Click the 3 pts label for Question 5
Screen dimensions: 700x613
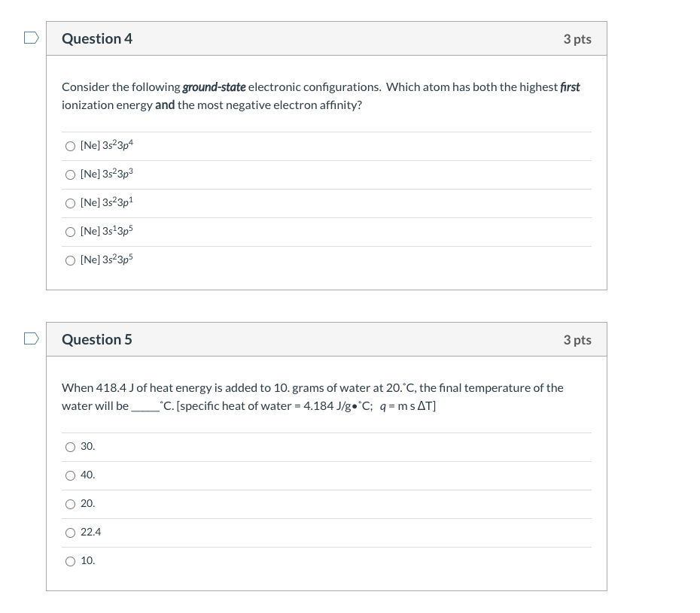tap(577, 339)
